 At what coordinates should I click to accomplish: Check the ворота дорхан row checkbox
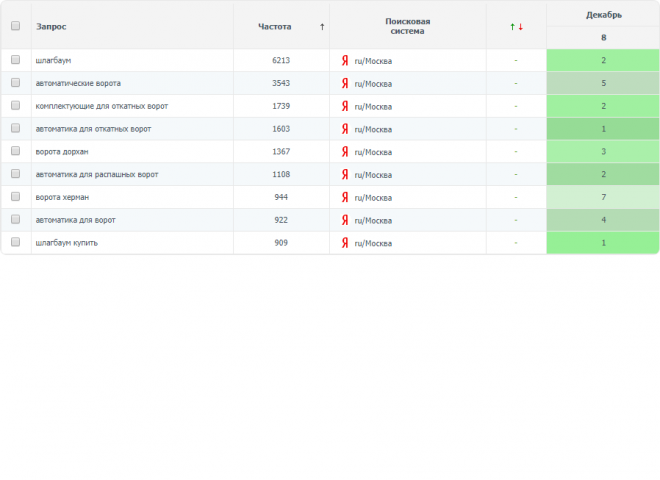16,151
